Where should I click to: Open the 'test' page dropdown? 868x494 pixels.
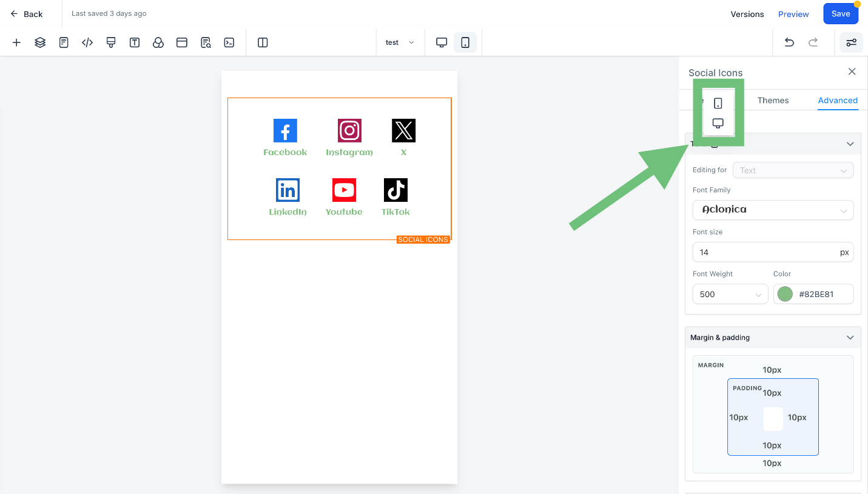(400, 42)
